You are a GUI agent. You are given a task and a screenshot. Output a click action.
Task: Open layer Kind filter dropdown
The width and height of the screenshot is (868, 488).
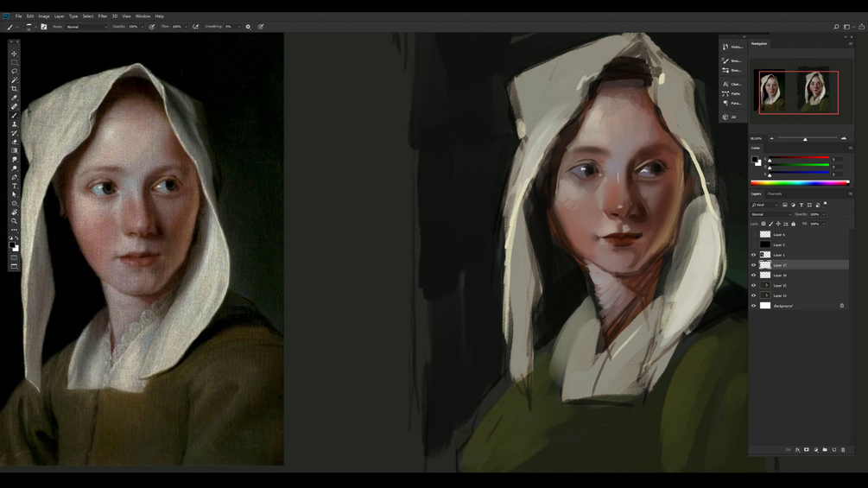tap(764, 205)
